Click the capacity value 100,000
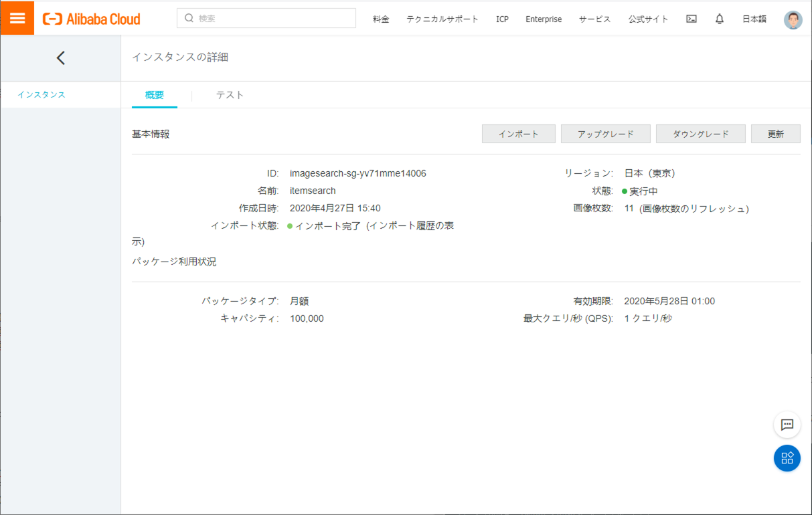This screenshot has height=515, width=812. tap(307, 318)
